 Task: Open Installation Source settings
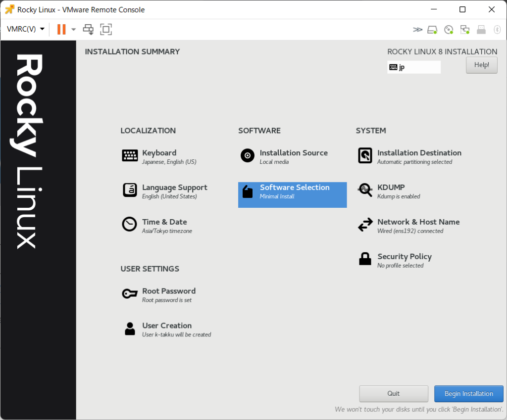pyautogui.click(x=293, y=156)
